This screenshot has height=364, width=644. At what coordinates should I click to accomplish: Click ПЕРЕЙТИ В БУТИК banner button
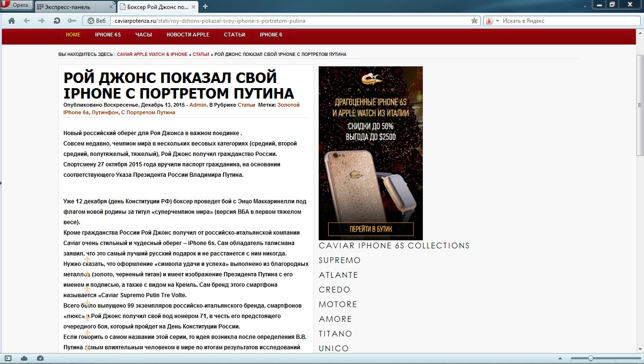click(371, 229)
